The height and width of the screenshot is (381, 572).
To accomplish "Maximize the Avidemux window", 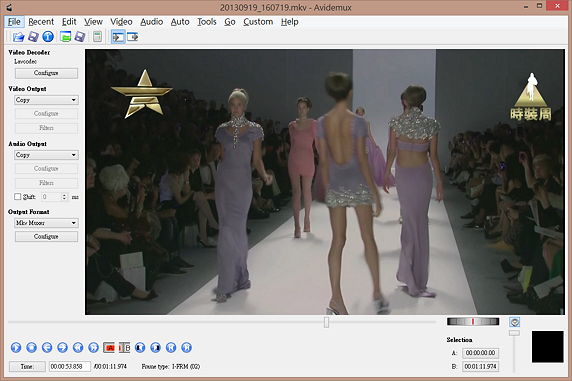I will 540,6.
